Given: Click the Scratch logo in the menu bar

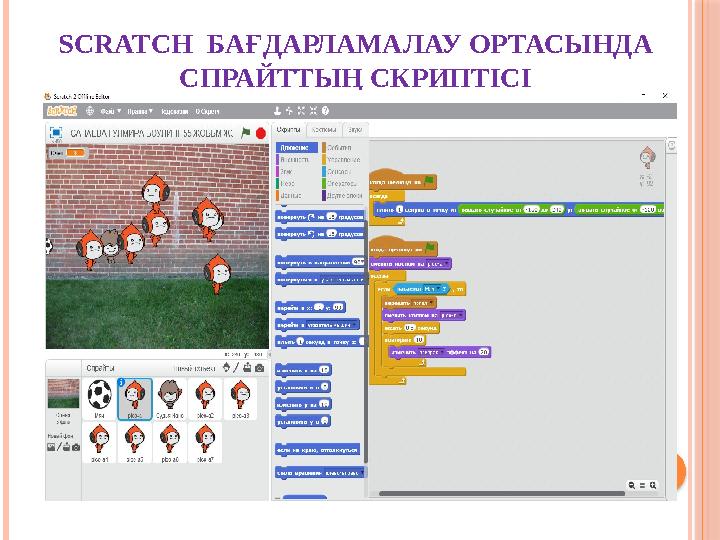Looking at the screenshot, I should pyautogui.click(x=62, y=111).
